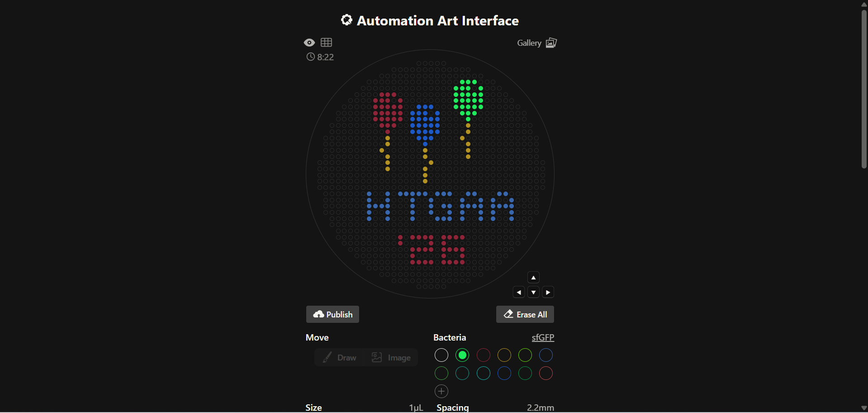The width and height of the screenshot is (868, 413).
Task: Shift the design left with left arrow
Action: pos(519,293)
